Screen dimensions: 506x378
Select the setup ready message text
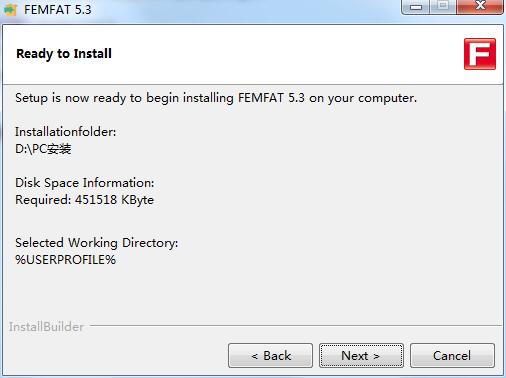click(x=216, y=98)
